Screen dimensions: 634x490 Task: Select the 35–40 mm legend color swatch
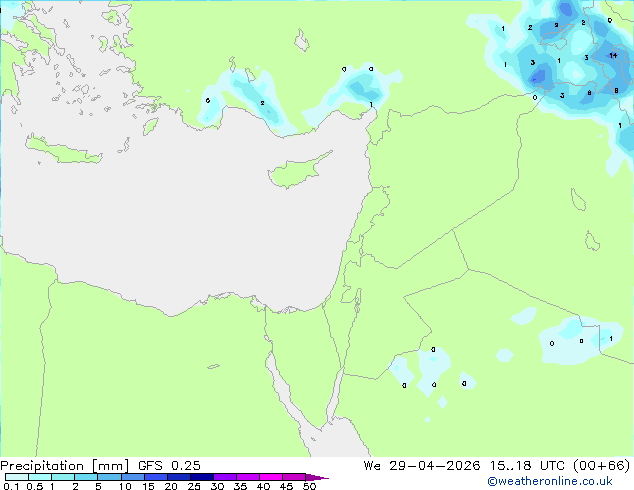(247, 477)
